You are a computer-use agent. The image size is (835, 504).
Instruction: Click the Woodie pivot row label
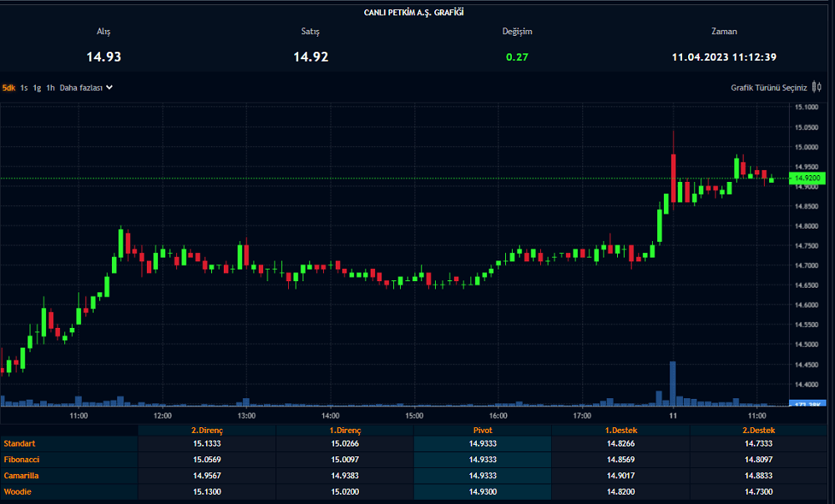tap(18, 491)
